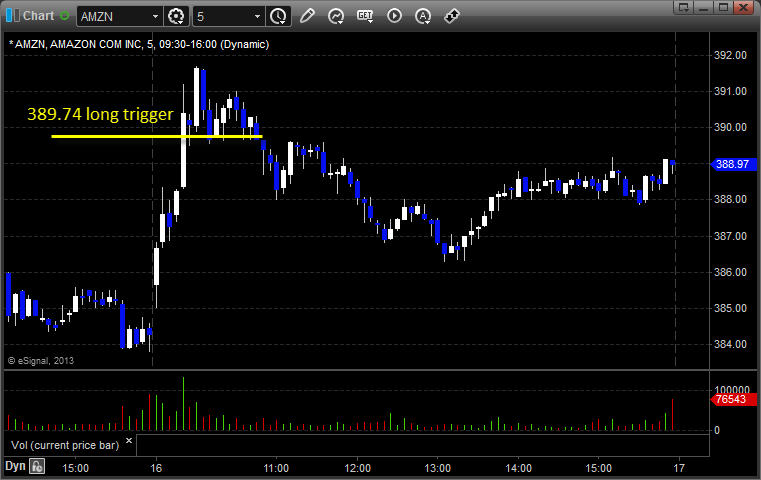Click the 385.00 price axis label
761x480 pixels.
click(x=730, y=308)
